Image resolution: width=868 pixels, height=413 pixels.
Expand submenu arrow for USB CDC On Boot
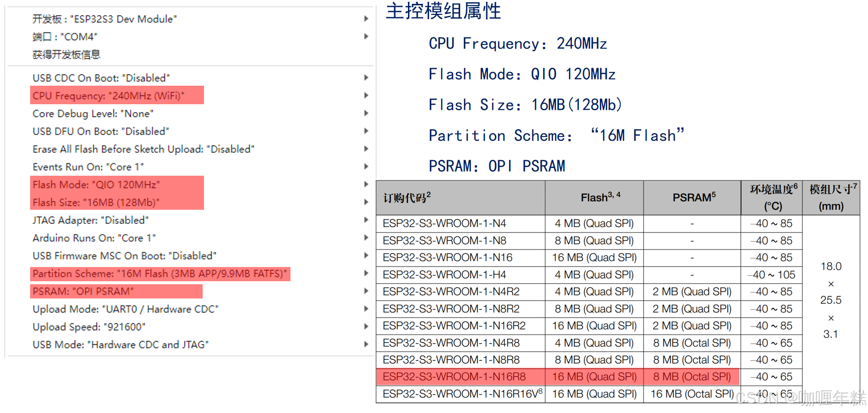[366, 78]
